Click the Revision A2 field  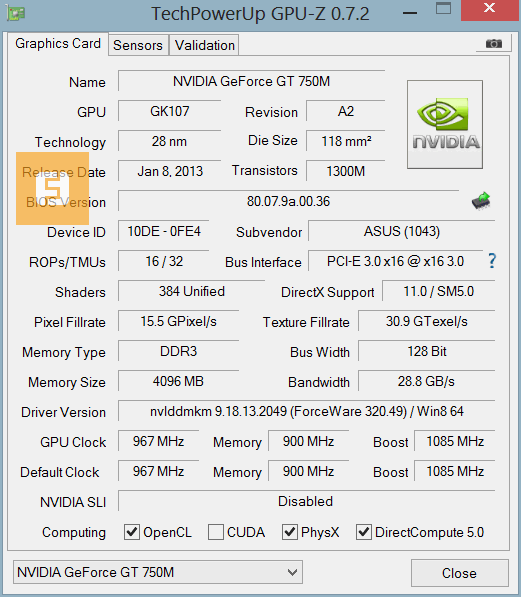[x=345, y=111]
